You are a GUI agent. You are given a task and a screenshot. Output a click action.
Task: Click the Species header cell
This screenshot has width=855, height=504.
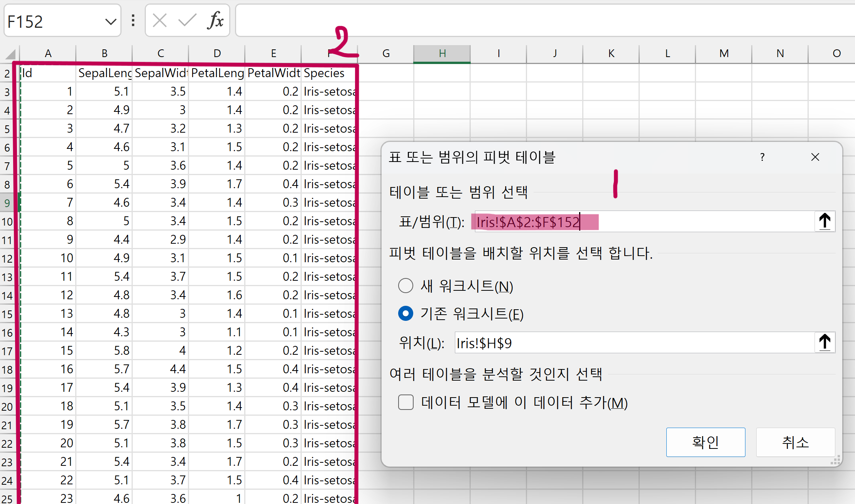point(329,73)
